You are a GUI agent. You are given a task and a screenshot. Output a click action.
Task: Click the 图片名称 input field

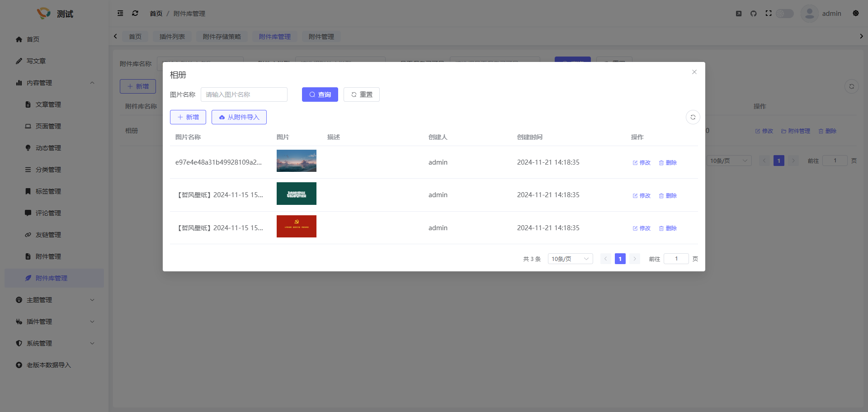(x=244, y=95)
